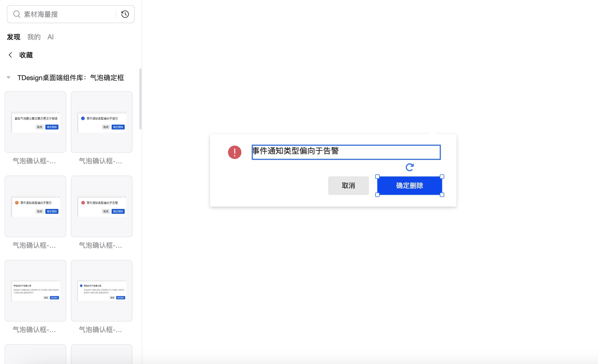Image resolution: width=598 pixels, height=364 pixels.
Task: Select the 基础气泡确认框 thumbnail
Action: (x=35, y=122)
